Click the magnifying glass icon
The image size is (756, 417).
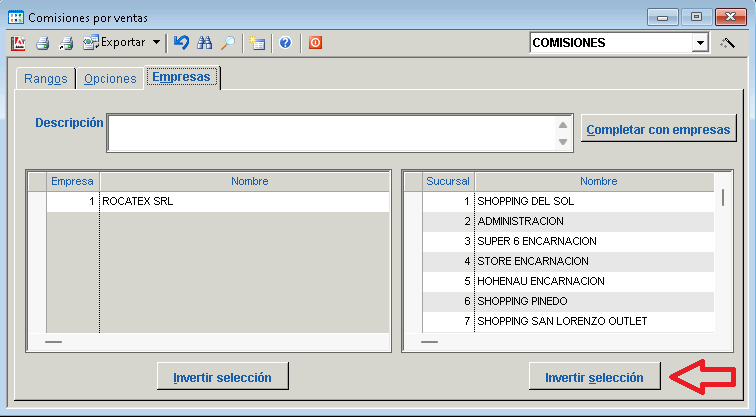coord(228,43)
